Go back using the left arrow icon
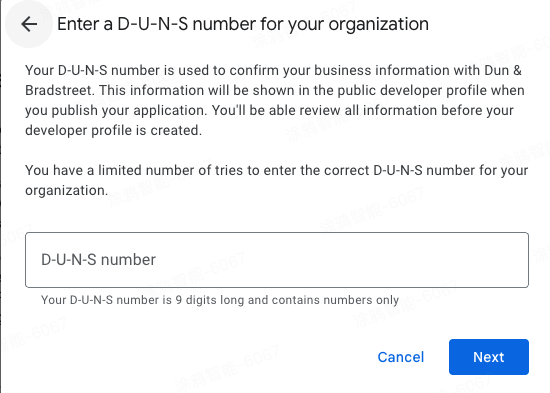550x393 pixels. pyautogui.click(x=29, y=24)
